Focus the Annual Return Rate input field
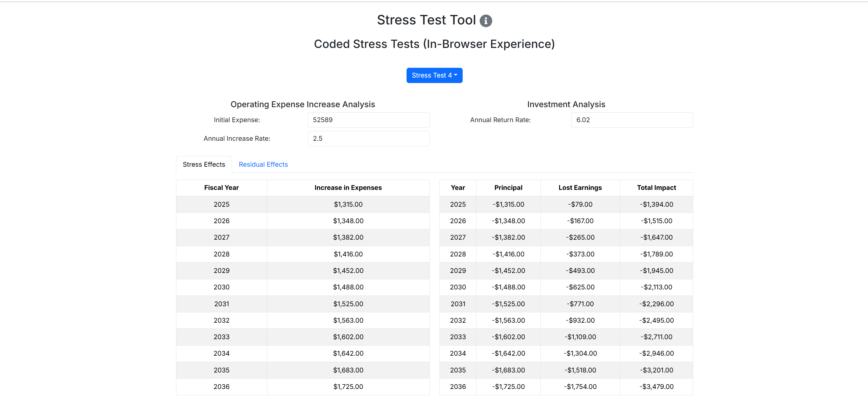This screenshot has width=868, height=403. click(x=632, y=120)
